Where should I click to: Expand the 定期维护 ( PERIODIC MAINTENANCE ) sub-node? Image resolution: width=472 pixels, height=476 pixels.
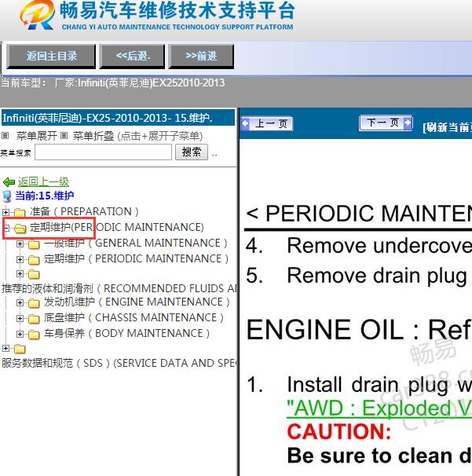click(x=20, y=259)
